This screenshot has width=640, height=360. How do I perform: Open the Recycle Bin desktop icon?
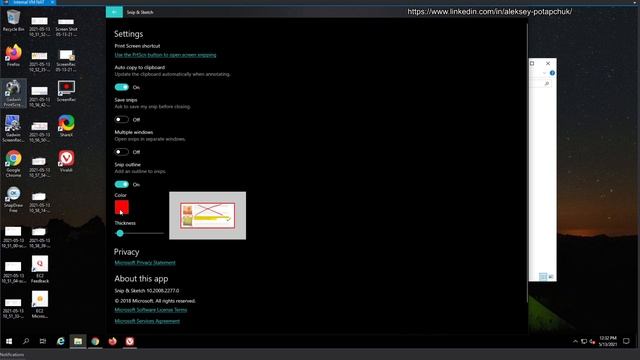[x=13, y=20]
